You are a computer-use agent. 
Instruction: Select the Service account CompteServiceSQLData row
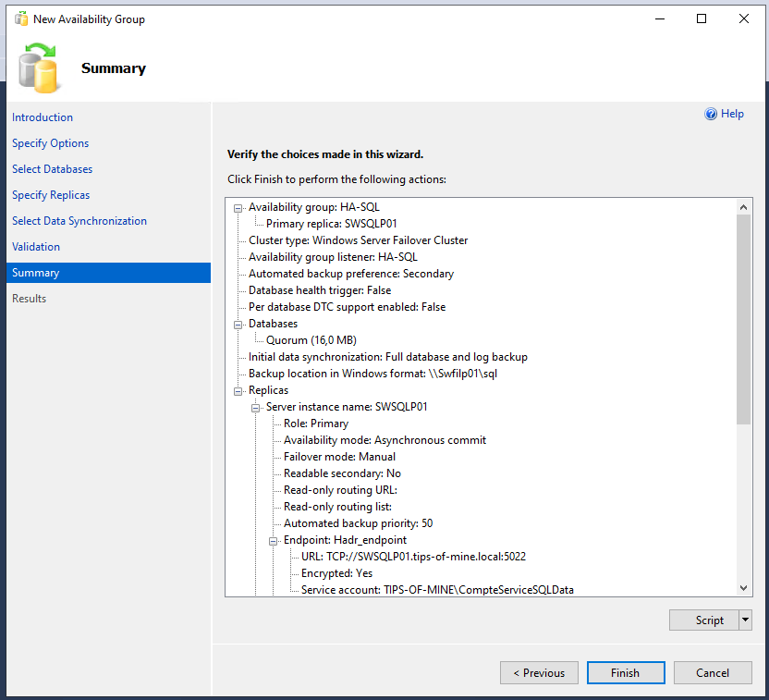(x=437, y=590)
